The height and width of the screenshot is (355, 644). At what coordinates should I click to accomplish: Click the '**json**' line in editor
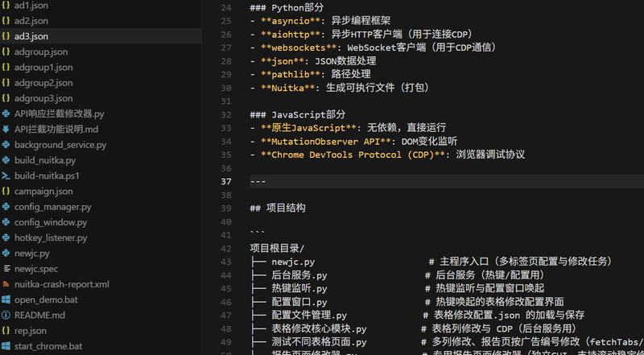click(313, 61)
